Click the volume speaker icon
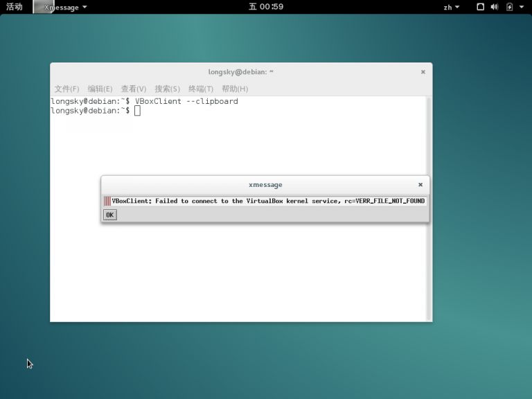 click(495, 7)
